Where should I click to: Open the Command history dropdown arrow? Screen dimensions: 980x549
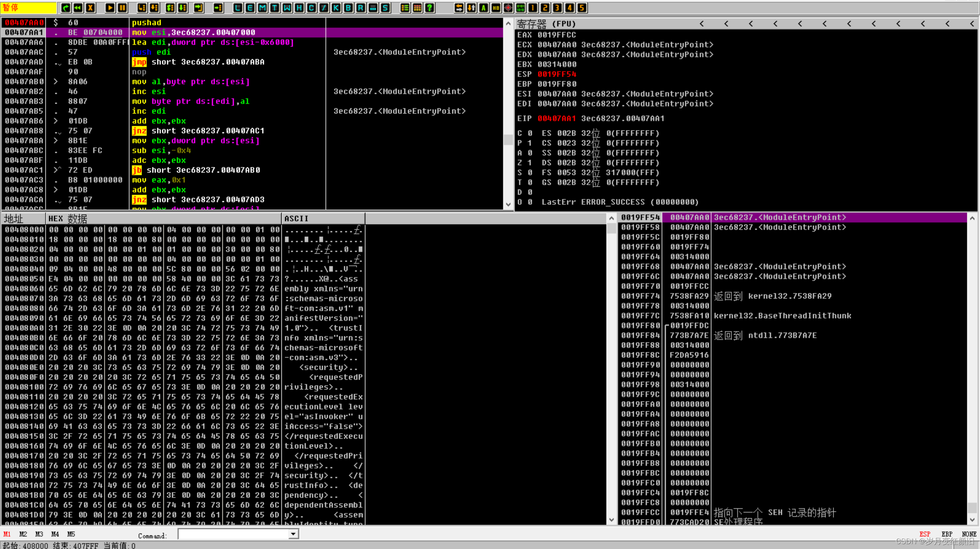tap(293, 534)
